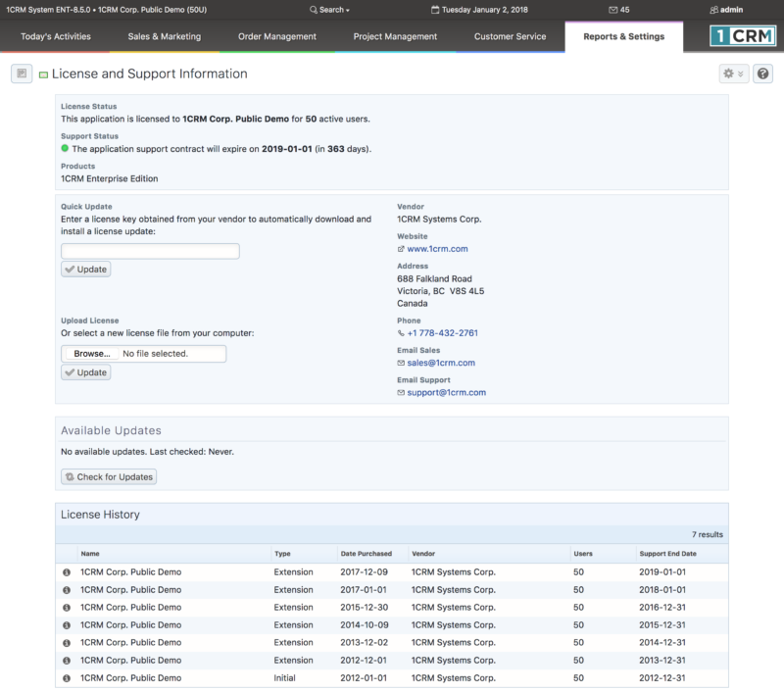Viewport: 784px width, 692px height.
Task: Open the help question mark icon
Action: pos(762,74)
